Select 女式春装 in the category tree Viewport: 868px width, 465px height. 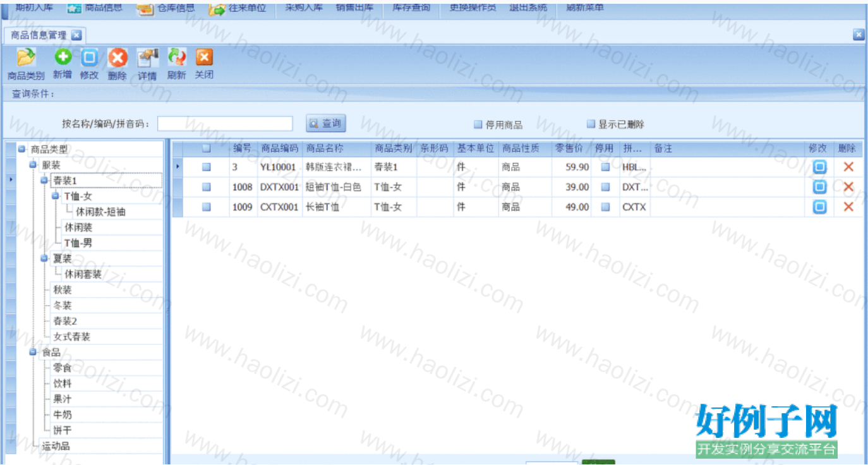click(x=72, y=337)
